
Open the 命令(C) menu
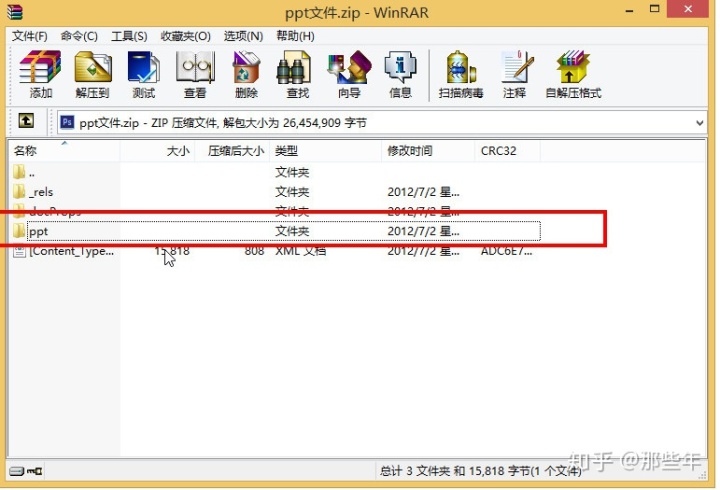click(79, 36)
